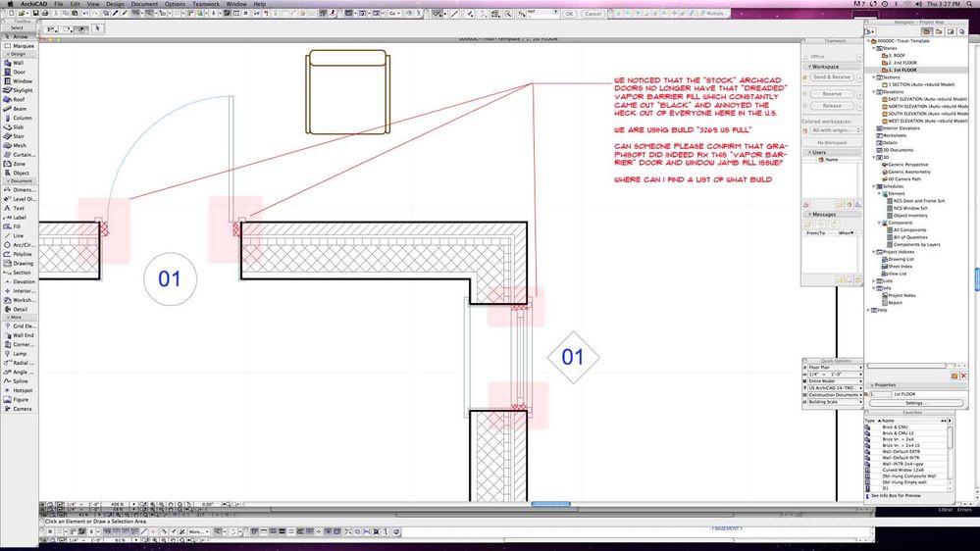Select the Mesh tool
980x551 pixels.
click(19, 145)
